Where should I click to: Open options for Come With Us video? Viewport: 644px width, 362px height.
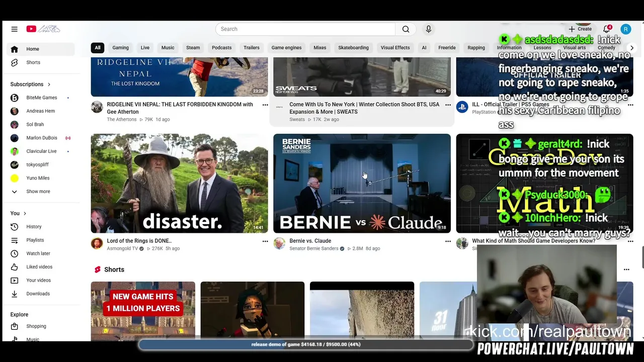tap(448, 105)
